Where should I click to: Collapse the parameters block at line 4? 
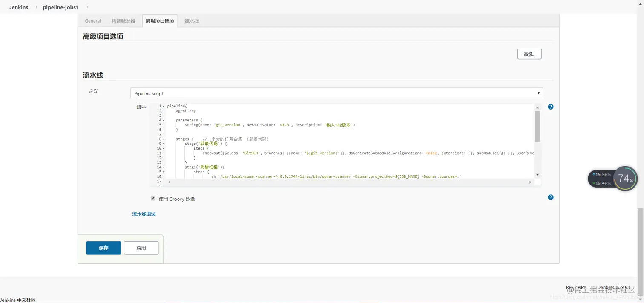coord(164,120)
